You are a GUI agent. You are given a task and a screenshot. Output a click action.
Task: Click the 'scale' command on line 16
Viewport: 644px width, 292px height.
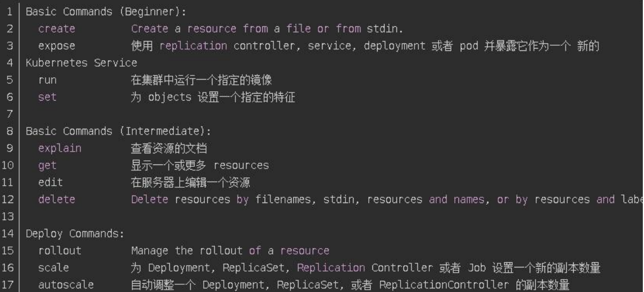tap(53, 268)
